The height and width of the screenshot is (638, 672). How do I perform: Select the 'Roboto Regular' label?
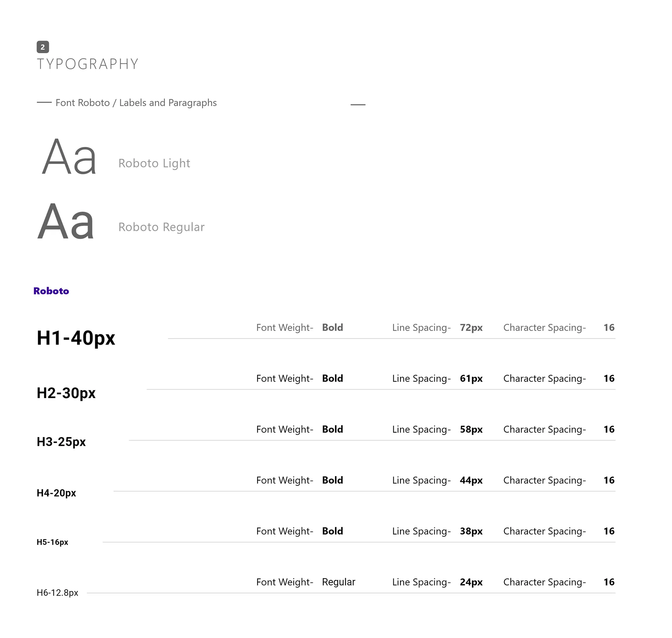[x=161, y=227]
